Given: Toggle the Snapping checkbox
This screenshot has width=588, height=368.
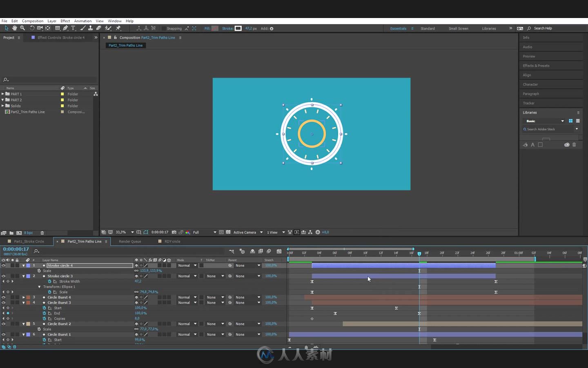Looking at the screenshot, I should coord(164,29).
